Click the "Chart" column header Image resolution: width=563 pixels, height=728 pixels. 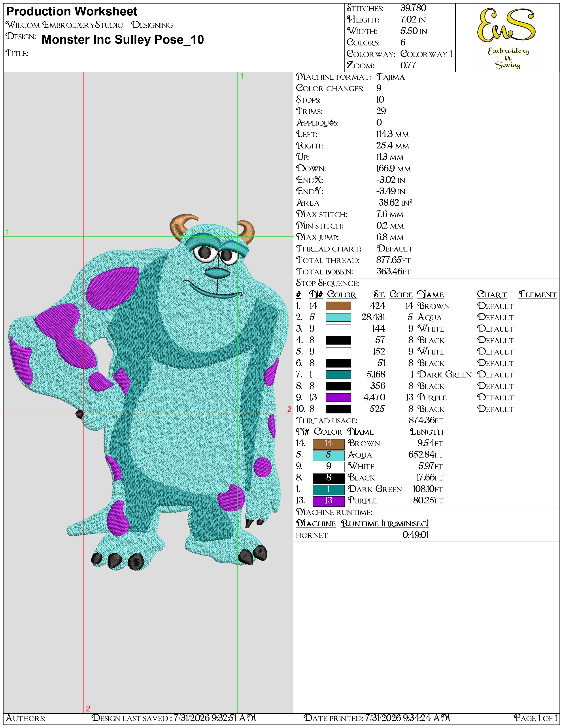click(492, 295)
